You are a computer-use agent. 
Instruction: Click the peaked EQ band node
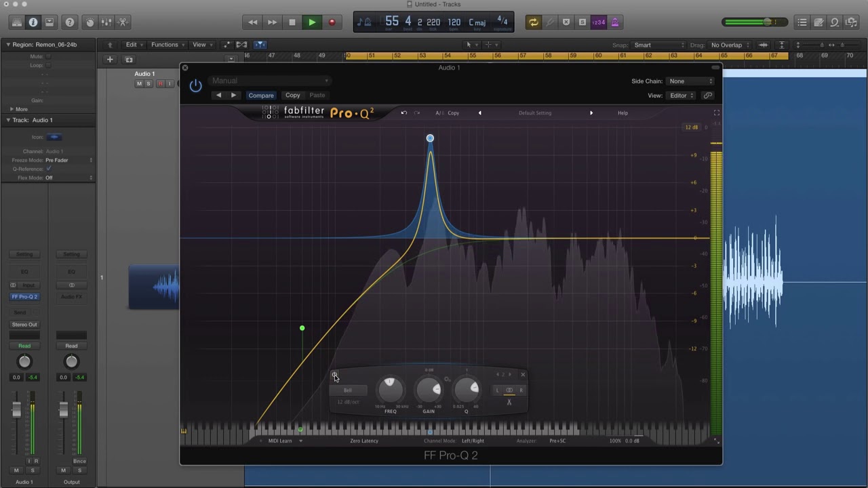coord(430,138)
